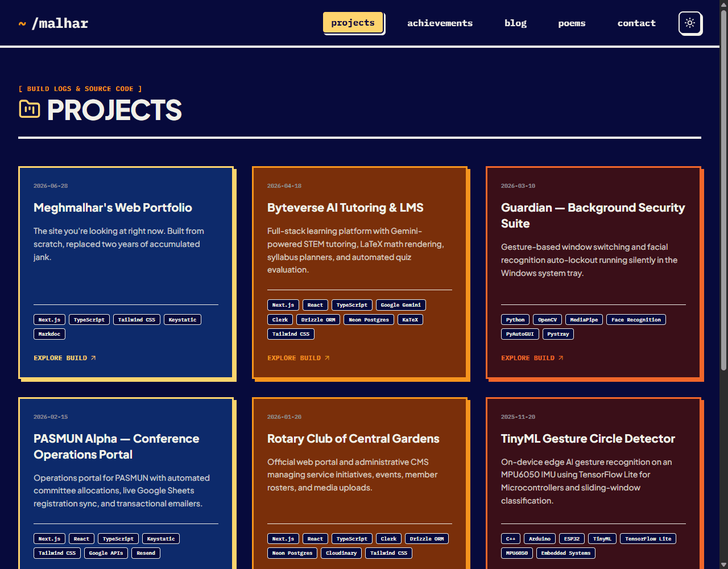728x569 pixels.
Task: Click the /malhar site logo
Action: click(x=53, y=23)
